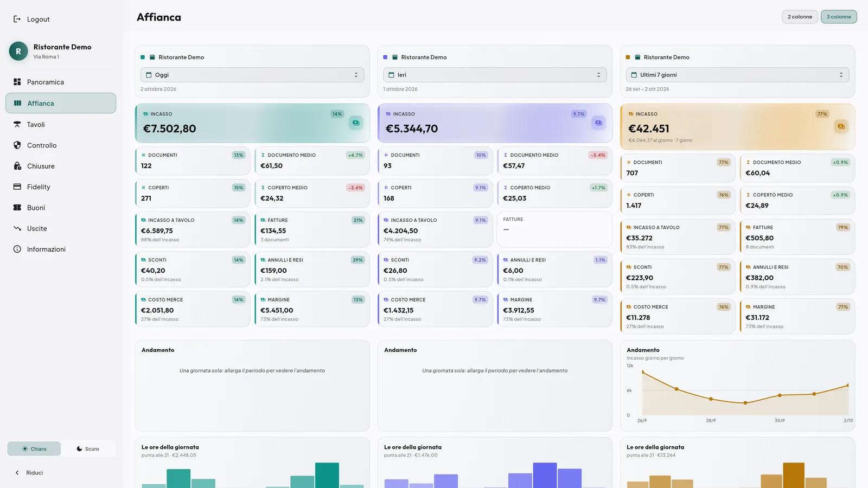Open the Ieri period dropdown
Image resolution: width=868 pixels, height=488 pixels.
point(495,75)
